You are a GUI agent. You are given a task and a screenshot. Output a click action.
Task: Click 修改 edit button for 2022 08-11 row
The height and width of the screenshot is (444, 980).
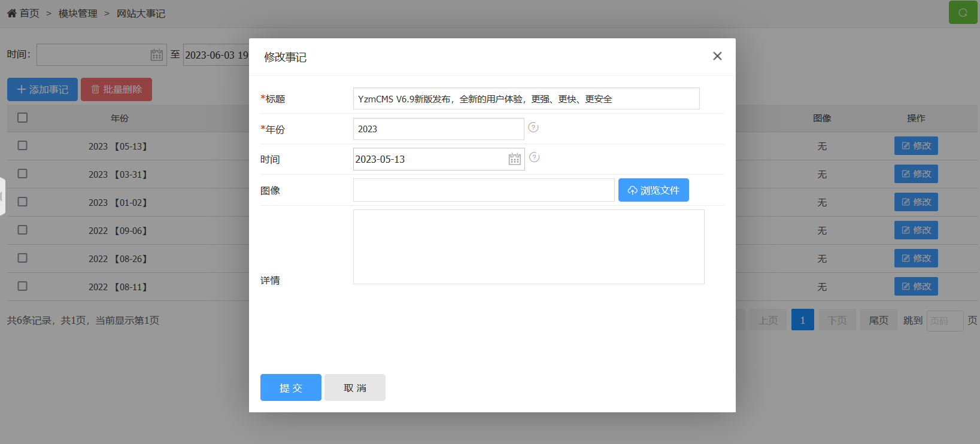pyautogui.click(x=916, y=287)
